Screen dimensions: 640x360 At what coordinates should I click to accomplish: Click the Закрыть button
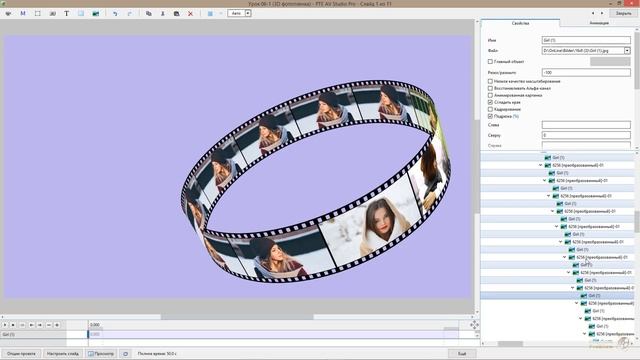pos(623,13)
